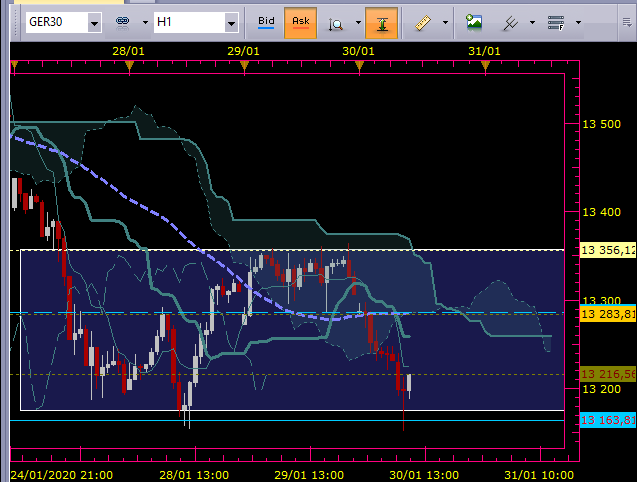The width and height of the screenshot is (637, 482).
Task: Select the pitchfork drawing tool
Action: [x=510, y=23]
